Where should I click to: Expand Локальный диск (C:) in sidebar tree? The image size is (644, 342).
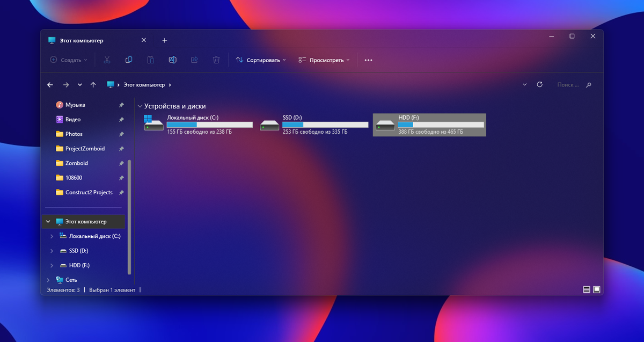52,236
